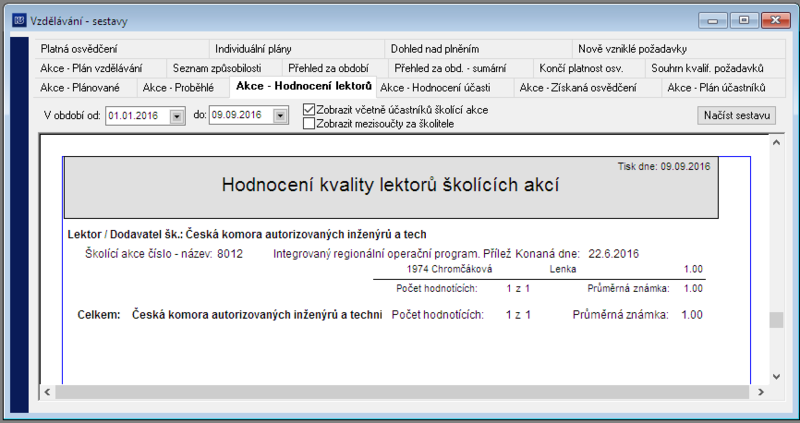
Task: Open Přehled za obd. - sumární tab
Action: point(460,68)
